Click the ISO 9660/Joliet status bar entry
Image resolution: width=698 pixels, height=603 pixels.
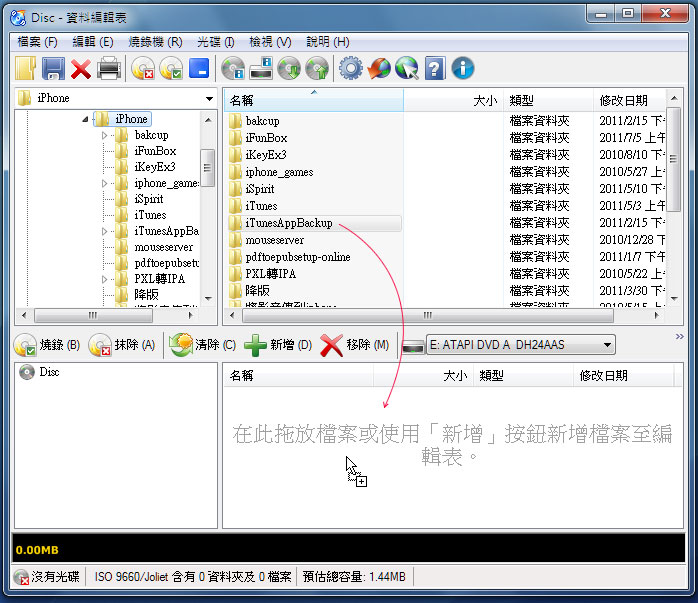tap(192, 577)
